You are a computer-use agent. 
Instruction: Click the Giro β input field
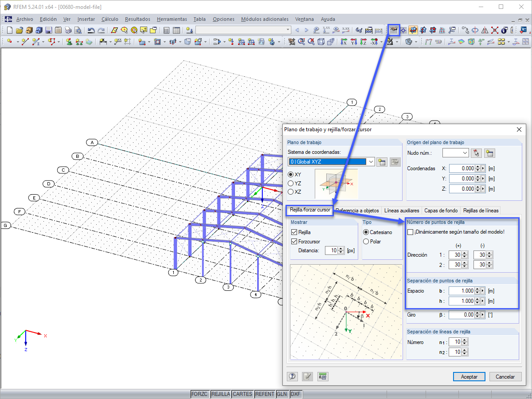462,315
